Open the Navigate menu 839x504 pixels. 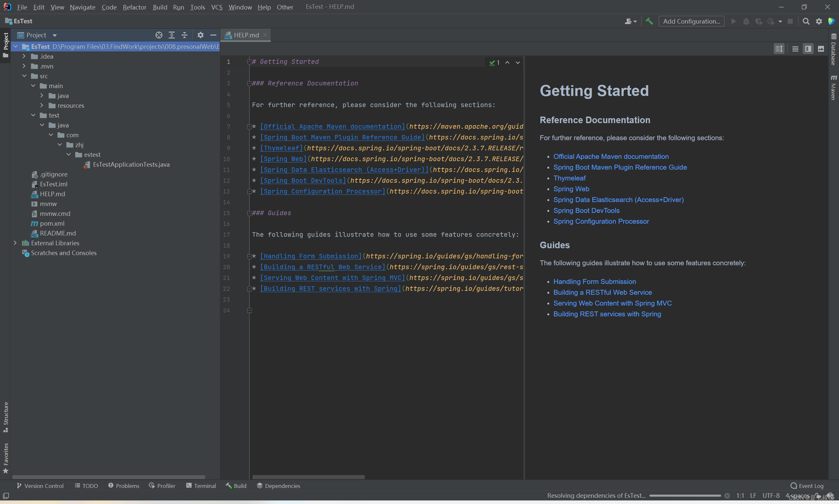click(82, 7)
